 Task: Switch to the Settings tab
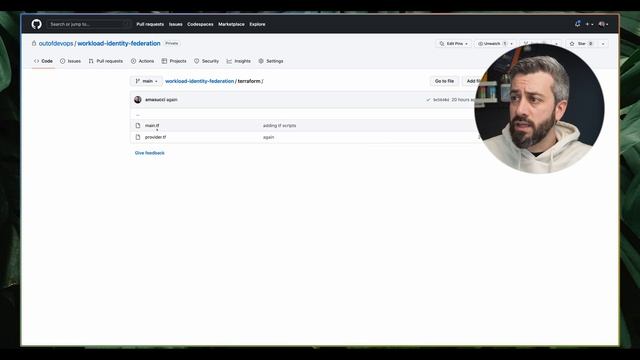point(271,61)
